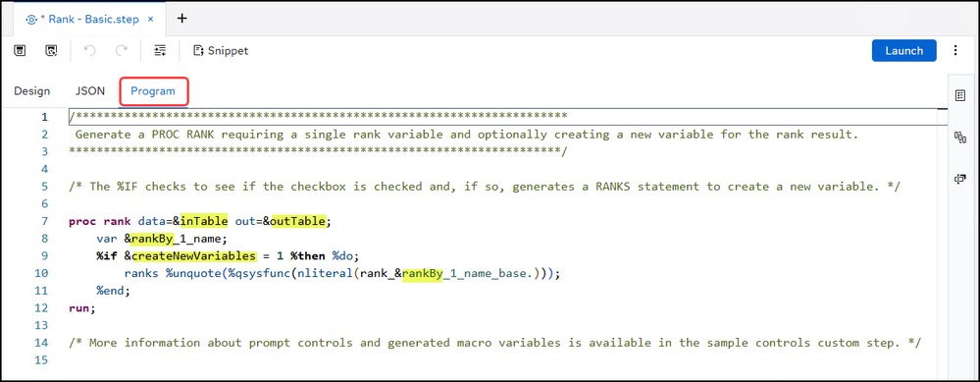Click 'nliteral' function on line 10
Screen dimensions: 980x382
click(325, 273)
